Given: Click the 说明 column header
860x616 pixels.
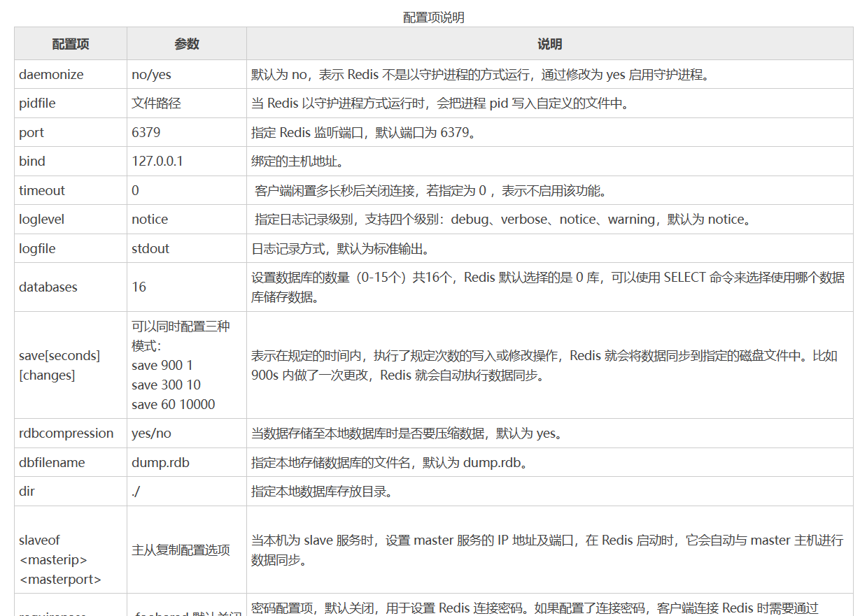Looking at the screenshot, I should 549,43.
